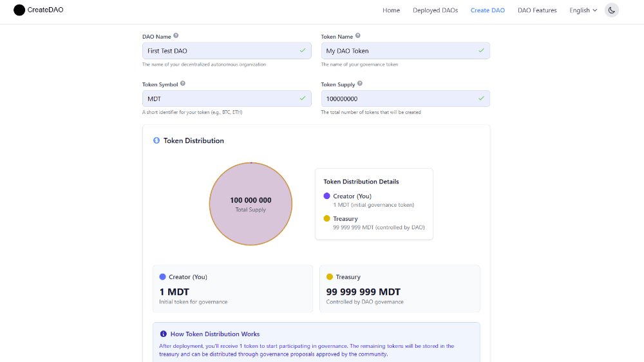644x362 pixels.
Task: Click 'Controlled by DAO governance' caption
Action: pos(365,301)
